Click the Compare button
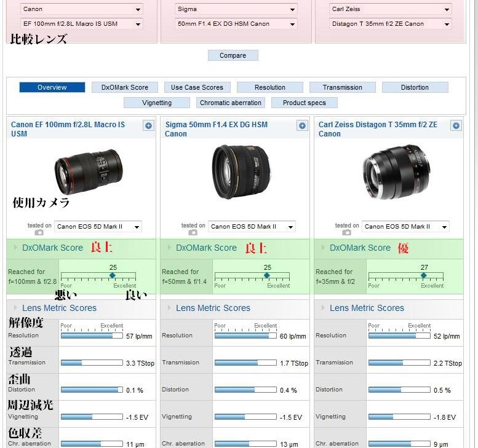The width and height of the screenshot is (478, 448). pos(233,55)
